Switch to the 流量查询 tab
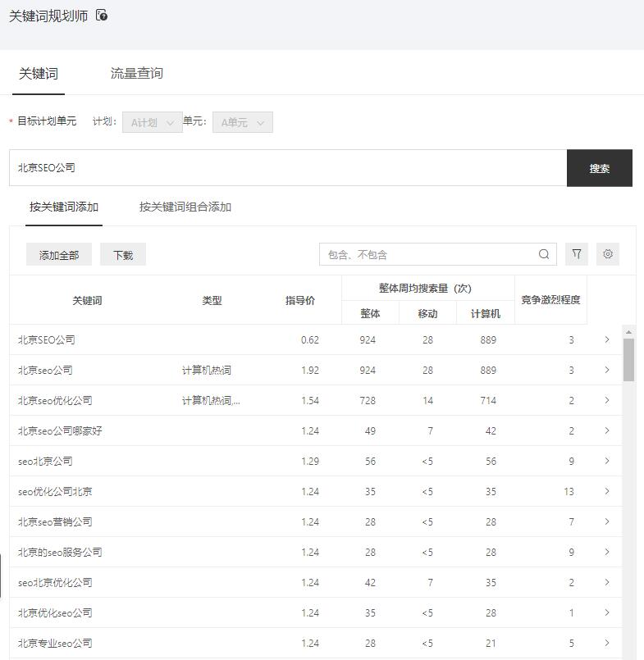644x660 pixels. coord(137,73)
